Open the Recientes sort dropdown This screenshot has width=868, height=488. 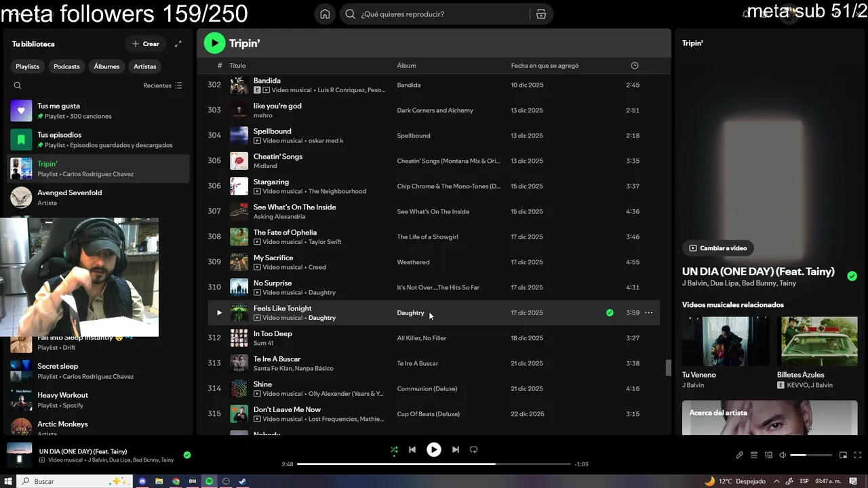(163, 85)
